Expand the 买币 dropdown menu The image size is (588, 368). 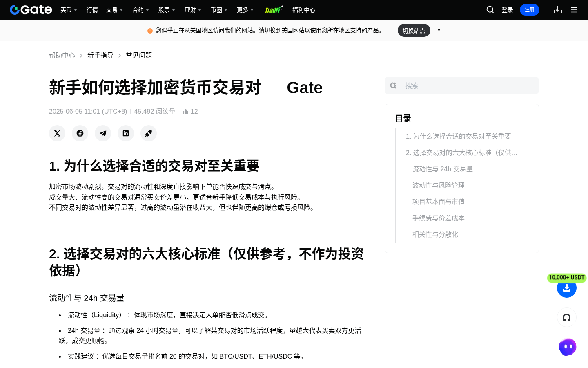click(x=69, y=10)
